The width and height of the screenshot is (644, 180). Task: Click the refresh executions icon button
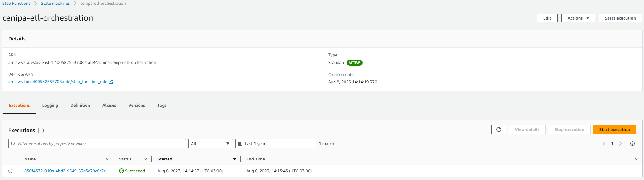tap(499, 129)
